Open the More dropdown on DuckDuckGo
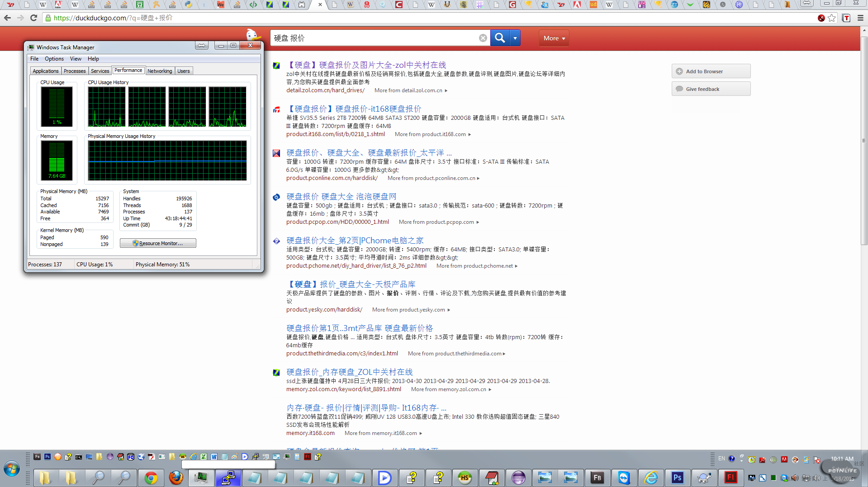 (x=554, y=38)
